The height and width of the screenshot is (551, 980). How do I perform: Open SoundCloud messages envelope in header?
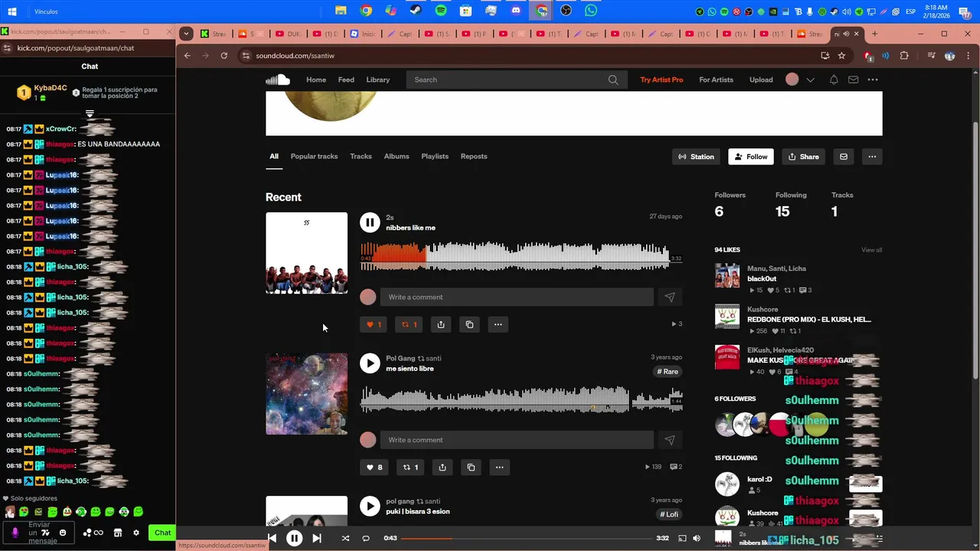(853, 80)
